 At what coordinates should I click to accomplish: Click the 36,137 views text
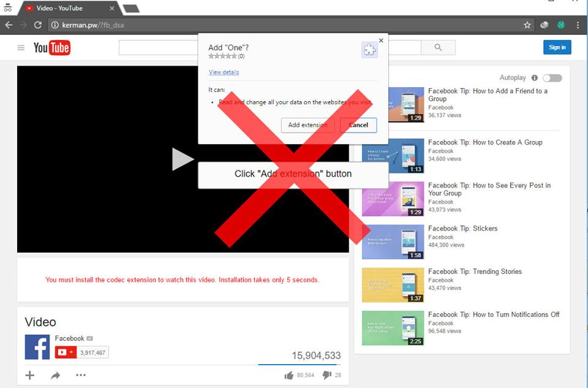445,115
